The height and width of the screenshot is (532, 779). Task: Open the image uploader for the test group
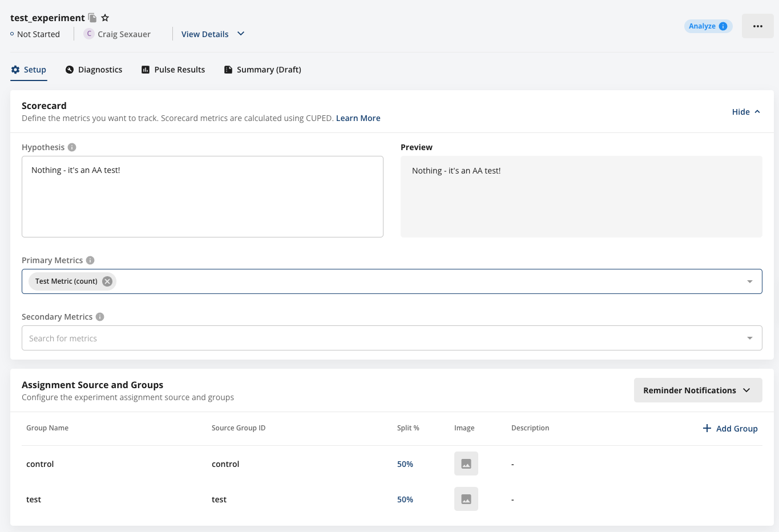(x=466, y=498)
